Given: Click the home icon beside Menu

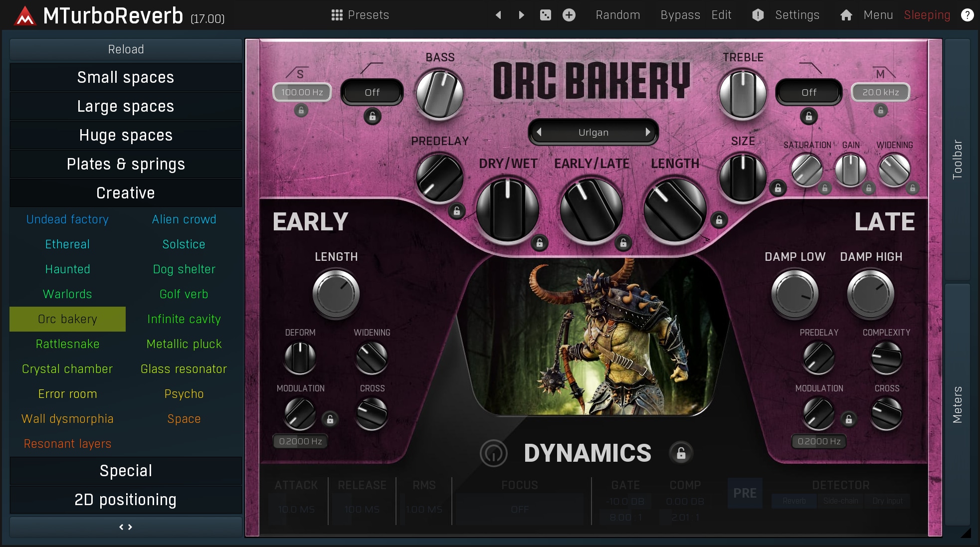Looking at the screenshot, I should coord(846,15).
